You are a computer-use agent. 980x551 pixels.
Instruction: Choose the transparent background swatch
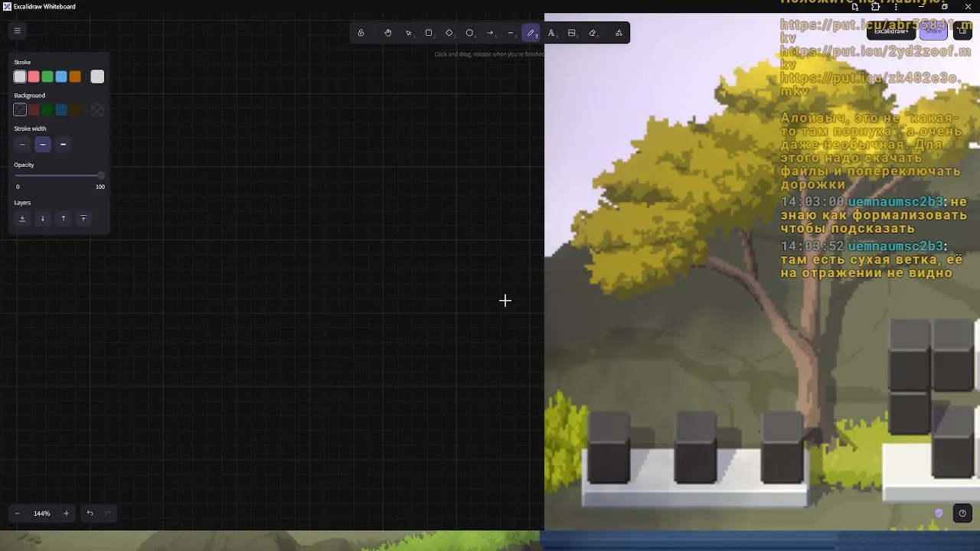pyautogui.click(x=20, y=110)
